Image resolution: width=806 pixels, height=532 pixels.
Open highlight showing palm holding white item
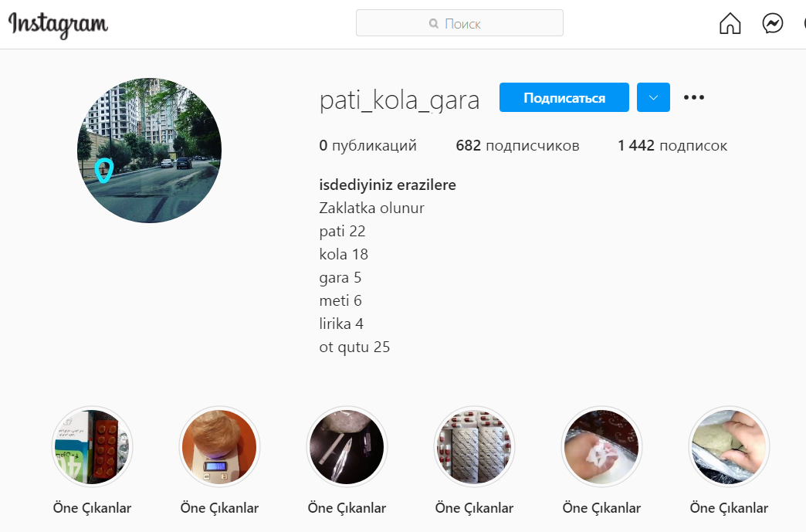point(601,446)
